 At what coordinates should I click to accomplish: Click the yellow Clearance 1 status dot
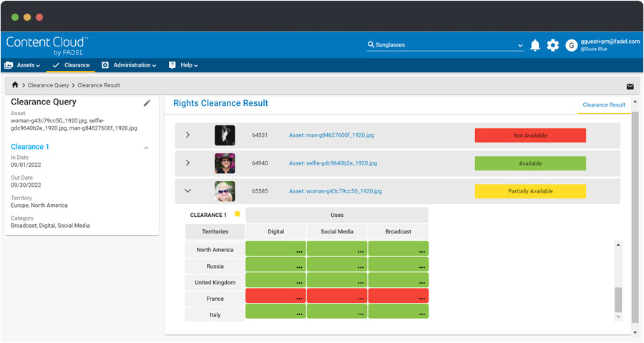pyautogui.click(x=237, y=214)
